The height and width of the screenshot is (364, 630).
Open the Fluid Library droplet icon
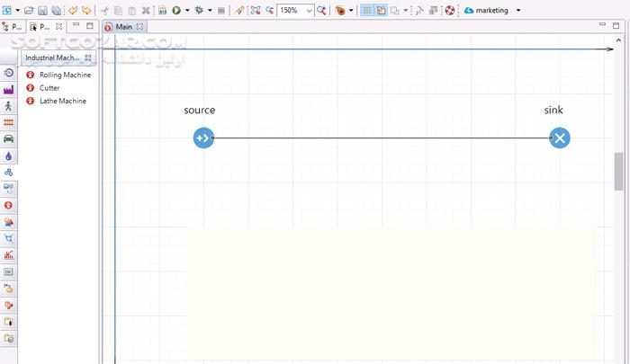[8, 155]
